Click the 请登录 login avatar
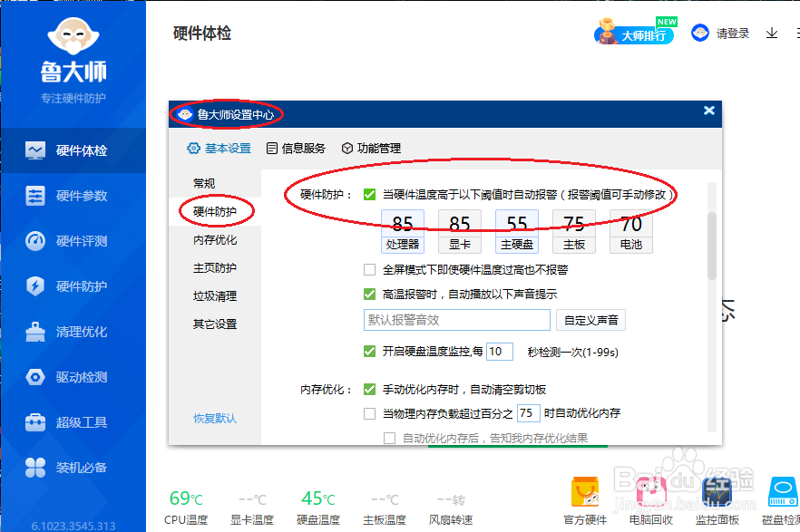800x532 pixels. (x=700, y=34)
